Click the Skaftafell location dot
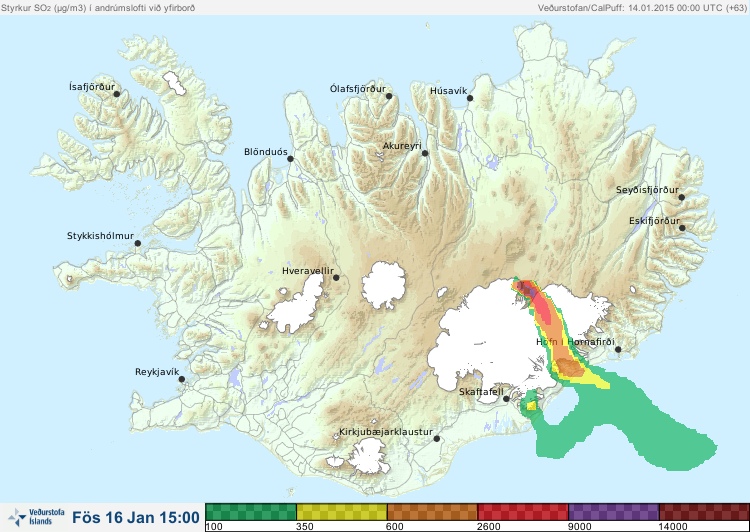The image size is (750, 532). coord(506,399)
